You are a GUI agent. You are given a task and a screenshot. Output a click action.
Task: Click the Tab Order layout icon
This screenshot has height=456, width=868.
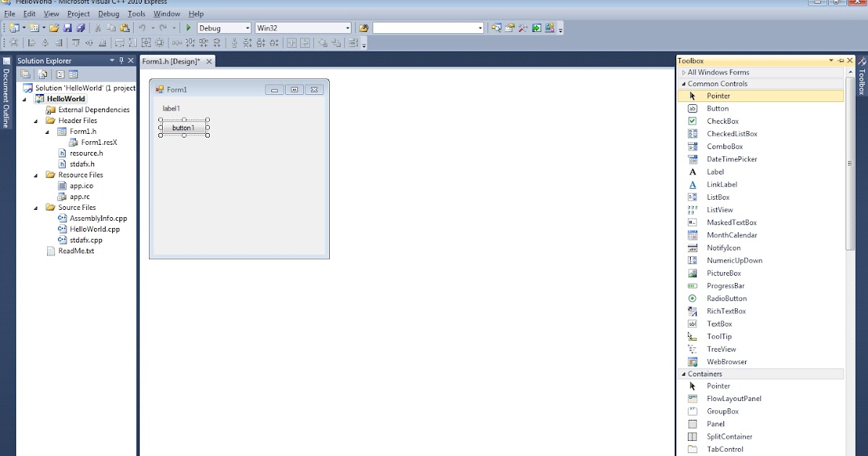pyautogui.click(x=353, y=43)
